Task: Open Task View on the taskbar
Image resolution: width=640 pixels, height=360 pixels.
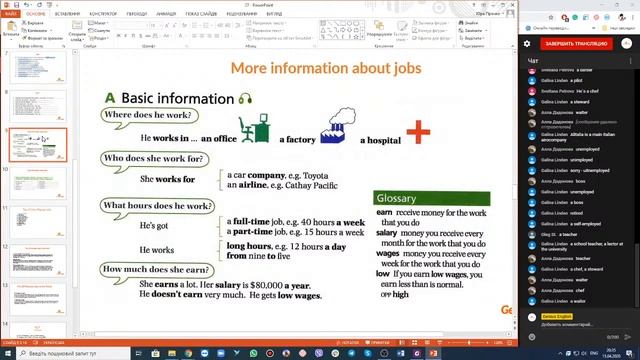Action: [138, 353]
